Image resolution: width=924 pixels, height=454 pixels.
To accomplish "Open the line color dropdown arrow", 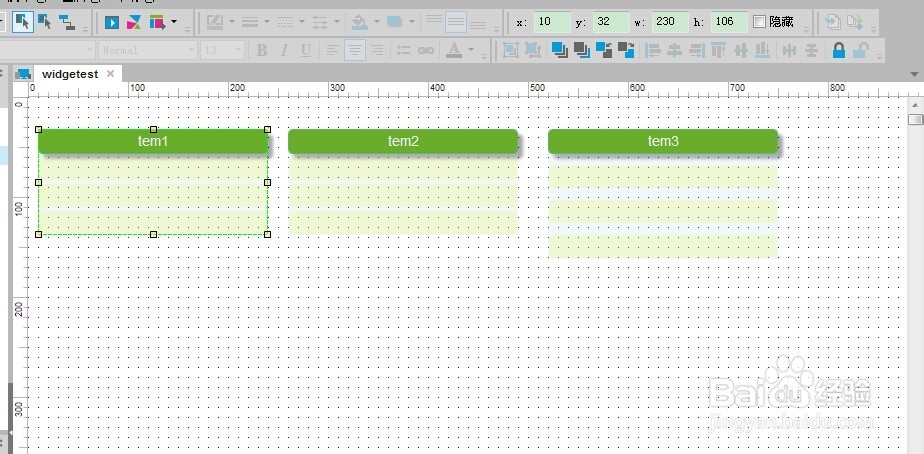I will pos(232,22).
